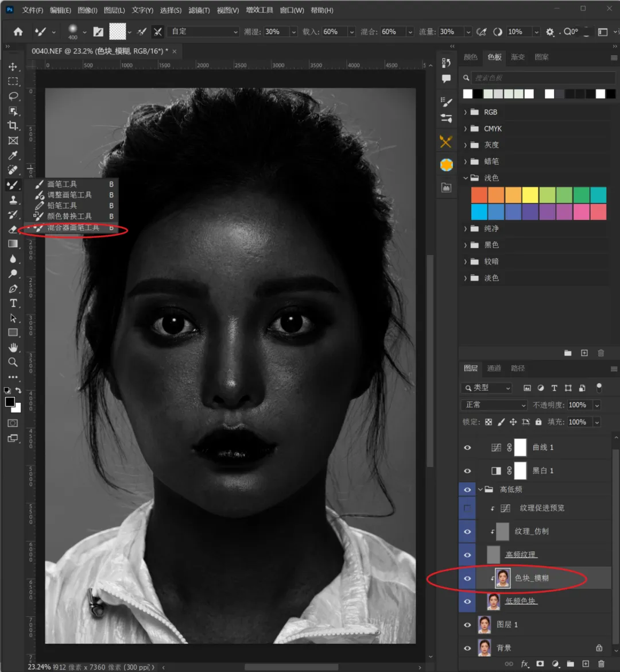This screenshot has width=620, height=672.
Task: Open the 滤镜(T) menu
Action: coord(199,10)
